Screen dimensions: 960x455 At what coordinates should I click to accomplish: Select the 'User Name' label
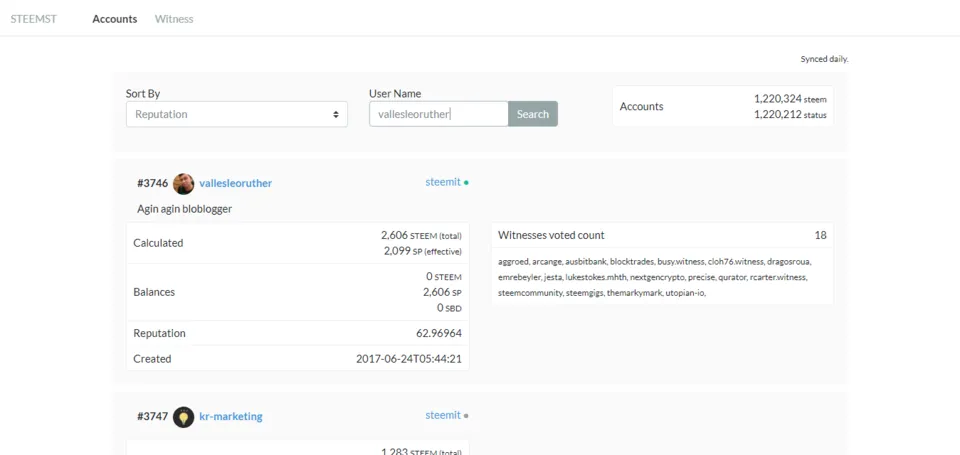395,94
